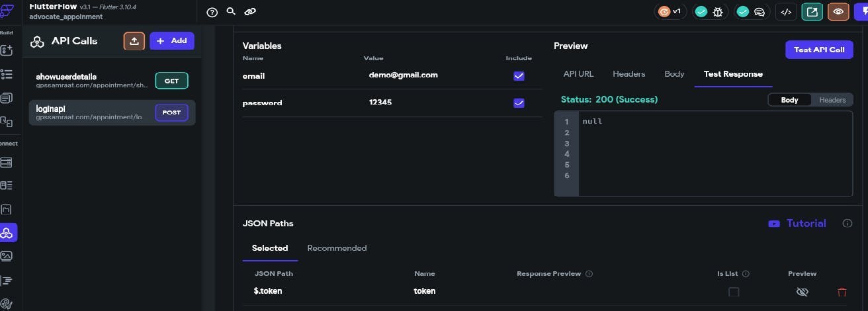Open the help question mark icon
This screenshot has height=311, width=868.
click(212, 12)
